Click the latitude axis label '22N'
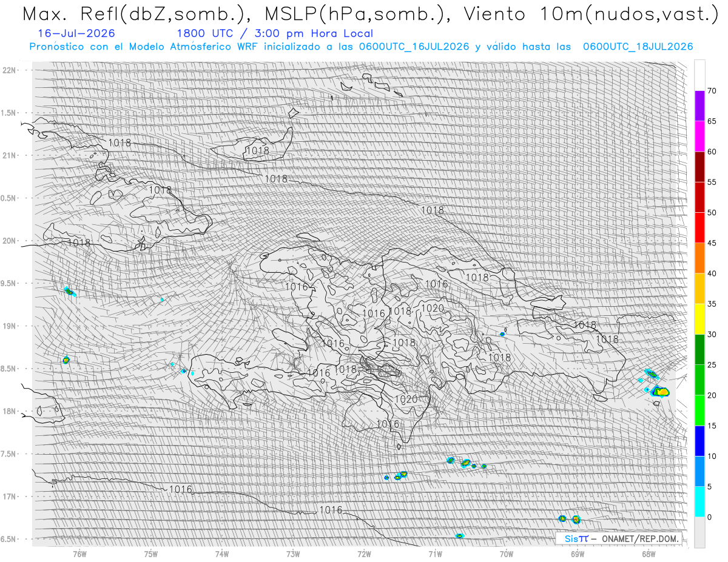The image size is (728, 562). point(10,70)
